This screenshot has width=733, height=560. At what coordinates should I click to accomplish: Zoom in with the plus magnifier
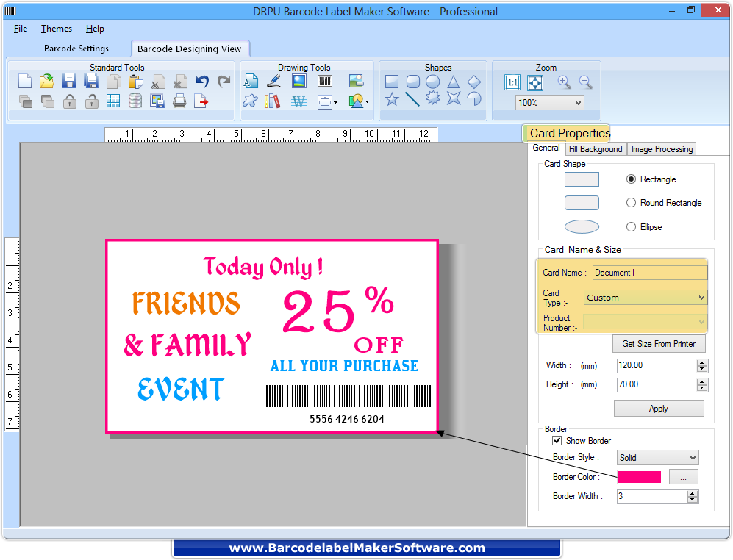click(564, 82)
